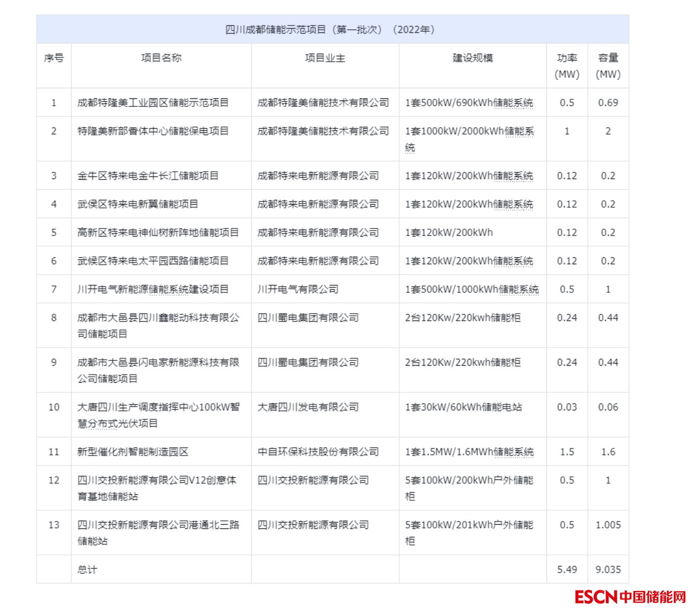Click the ESCN 中国储能网 logo watermark
The width and height of the screenshot is (700, 615).
tap(630, 597)
